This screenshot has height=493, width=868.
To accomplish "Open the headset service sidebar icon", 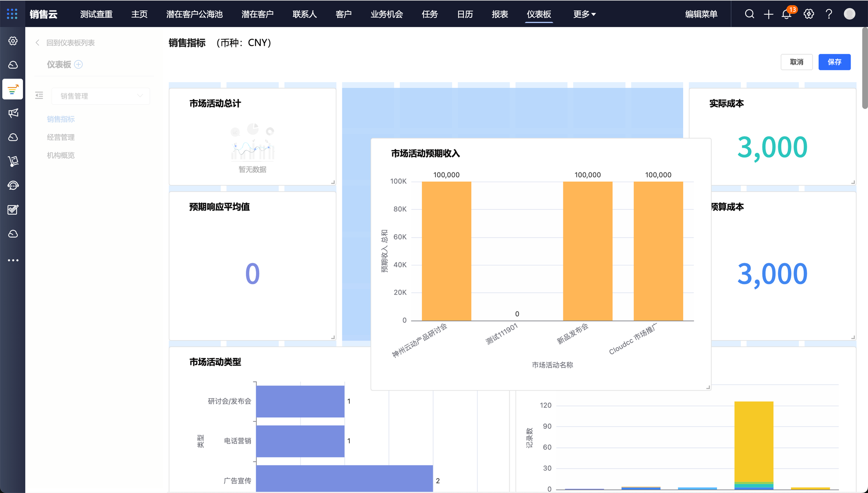I will (x=13, y=185).
